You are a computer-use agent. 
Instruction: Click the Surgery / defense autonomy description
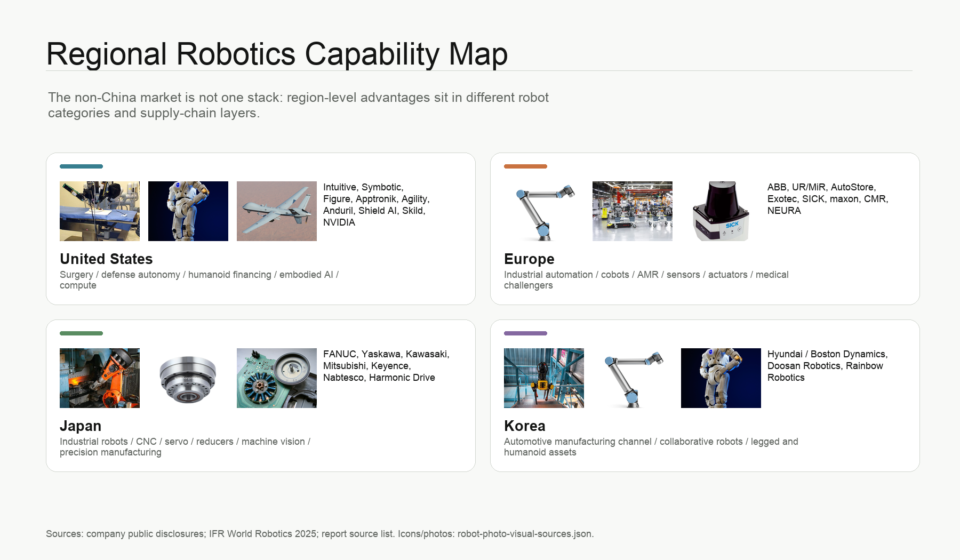(x=199, y=280)
